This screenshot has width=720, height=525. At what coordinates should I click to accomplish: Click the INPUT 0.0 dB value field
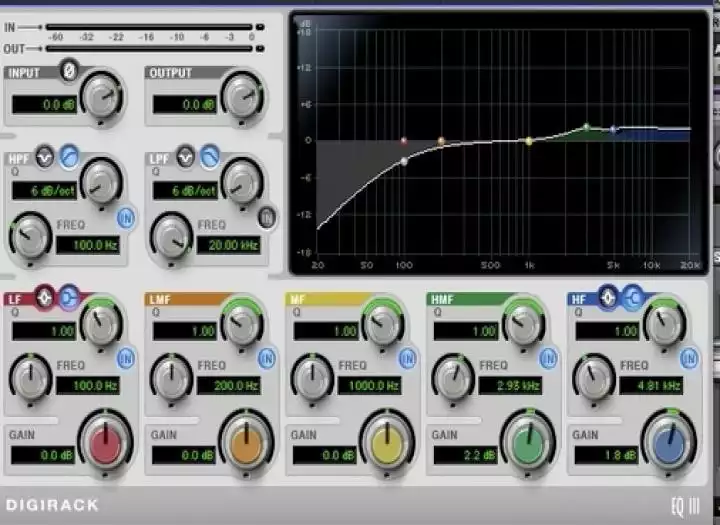44,105
